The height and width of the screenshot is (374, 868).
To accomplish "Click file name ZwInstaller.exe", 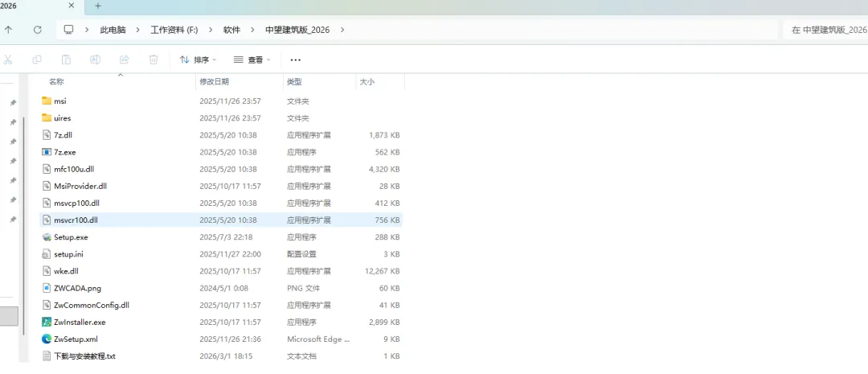I will click(80, 322).
